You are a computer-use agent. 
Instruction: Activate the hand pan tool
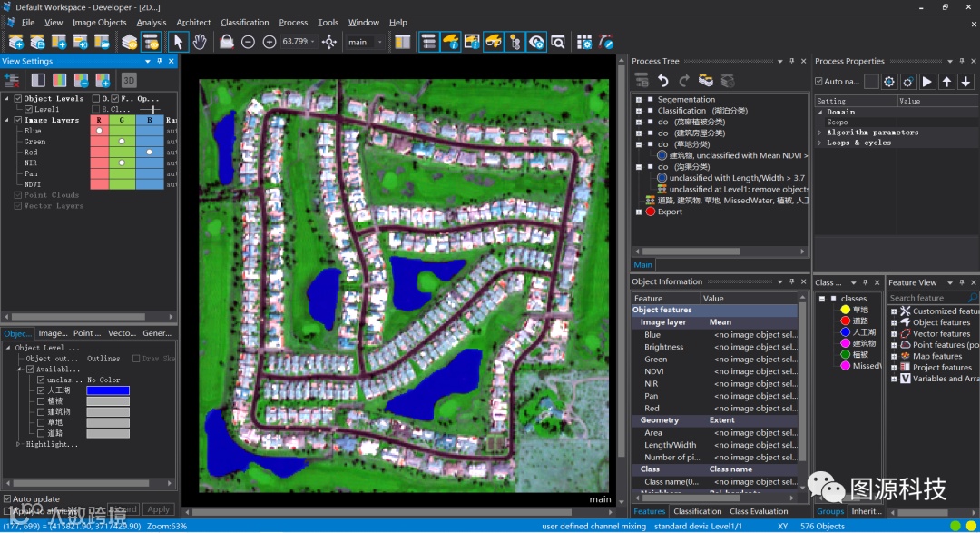tap(200, 42)
